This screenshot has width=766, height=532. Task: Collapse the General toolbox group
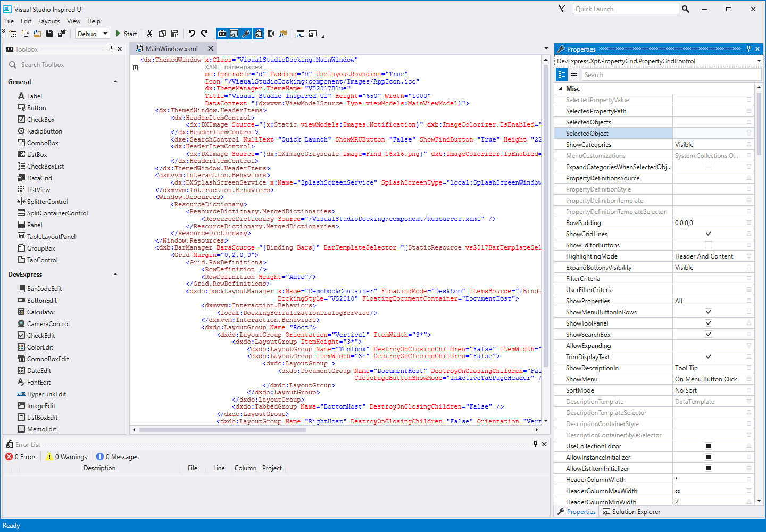[115, 82]
